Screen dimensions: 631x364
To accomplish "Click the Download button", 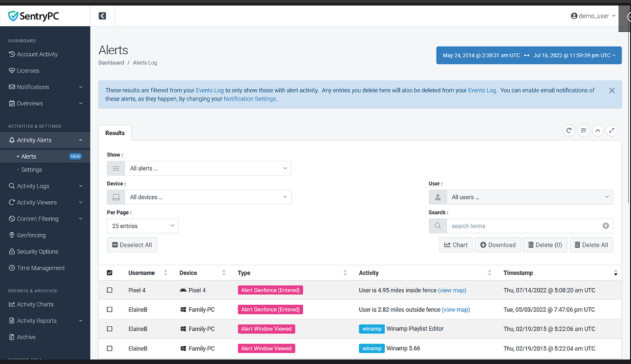I will point(498,245).
